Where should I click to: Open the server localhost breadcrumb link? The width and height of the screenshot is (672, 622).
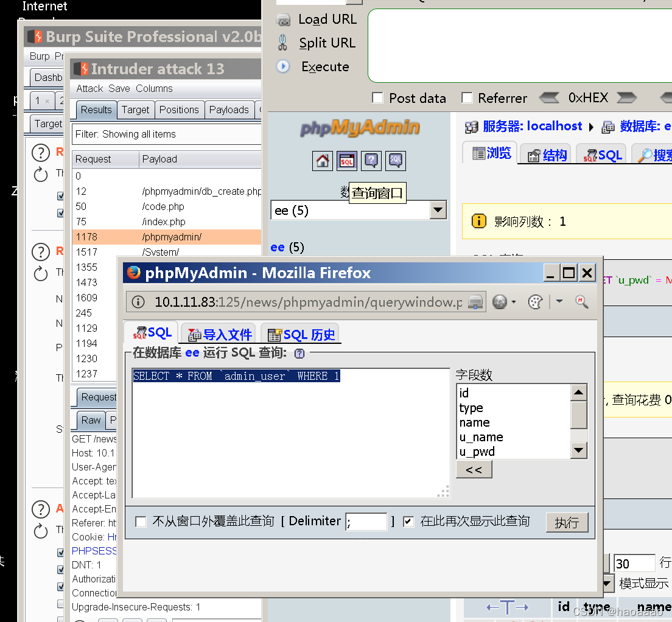tap(532, 126)
